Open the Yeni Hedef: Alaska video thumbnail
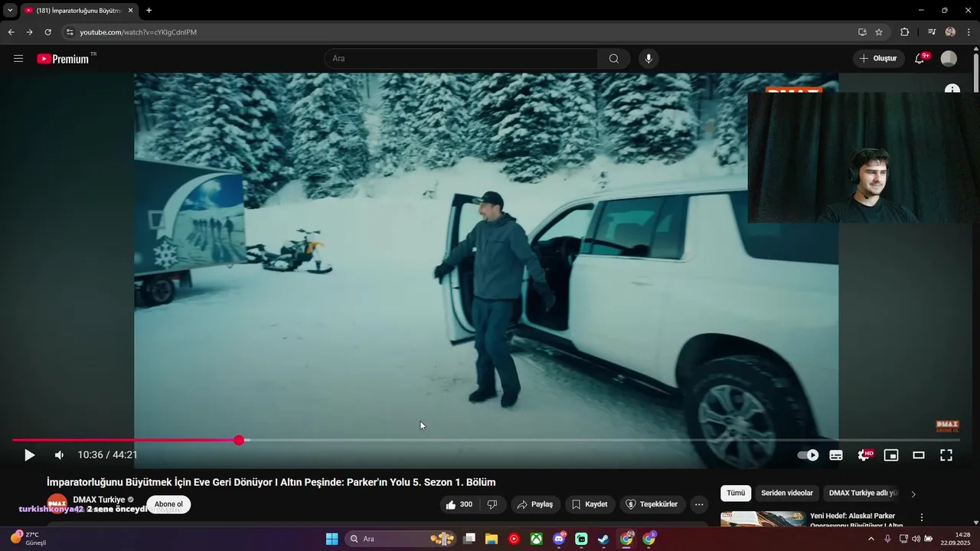Viewport: 980px width, 551px height. pos(763,519)
